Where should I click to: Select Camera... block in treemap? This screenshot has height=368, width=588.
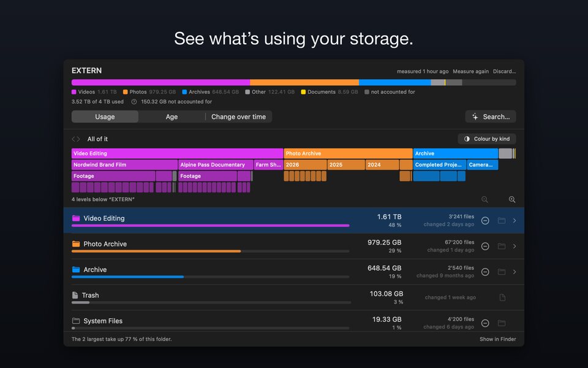[x=483, y=164]
